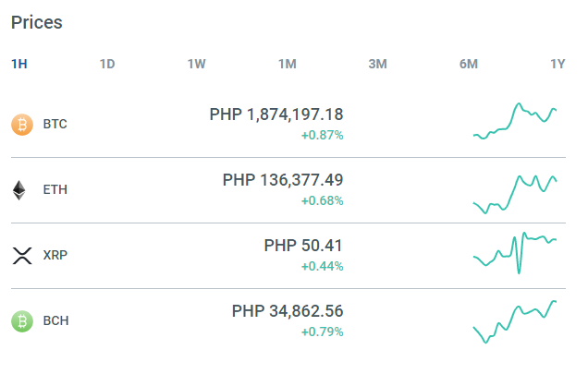
Task: Click the BTC price PHP 1,874,197.18
Action: click(276, 115)
